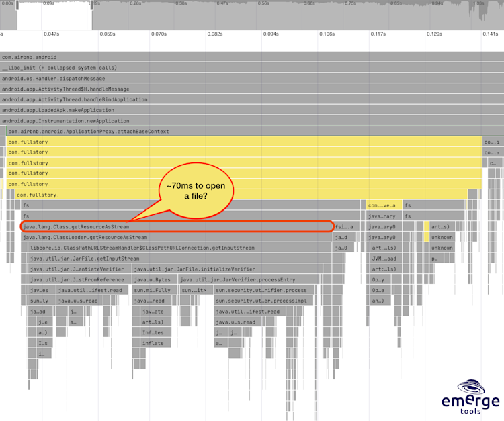Click the 0.094s time ruler label
Image resolution: width=504 pixels, height=421 pixels.
click(x=271, y=34)
